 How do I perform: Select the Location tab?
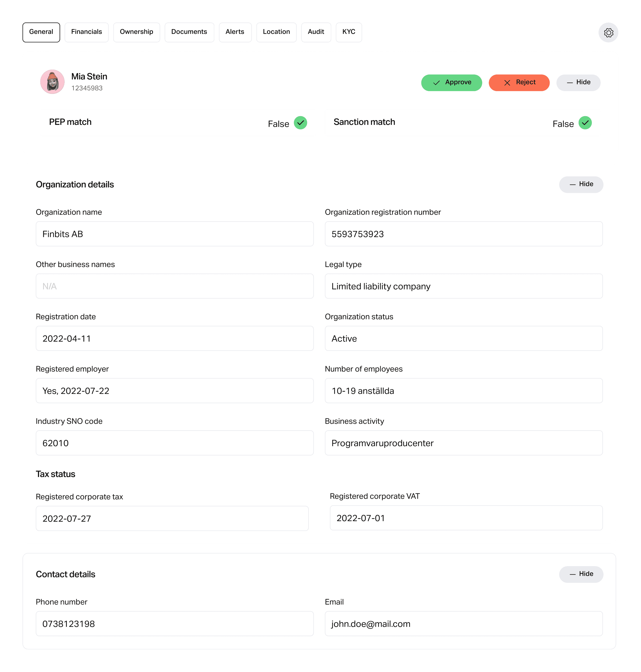[x=276, y=32]
